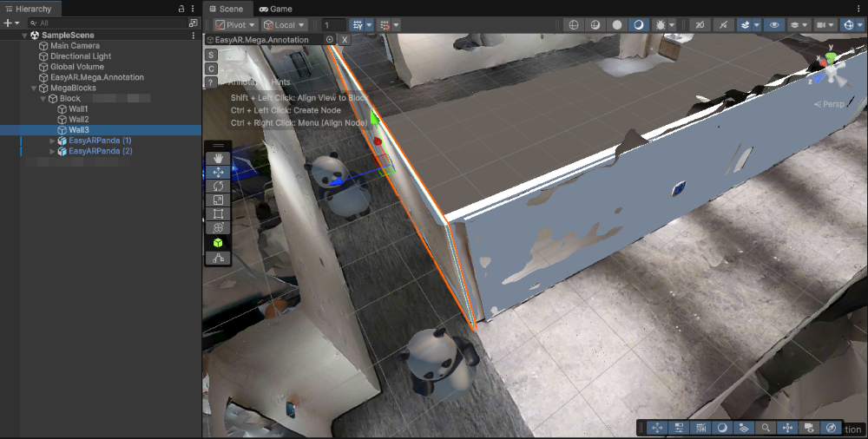This screenshot has height=439, width=868.
Task: Open SampleScene row options menu
Action: tap(194, 36)
